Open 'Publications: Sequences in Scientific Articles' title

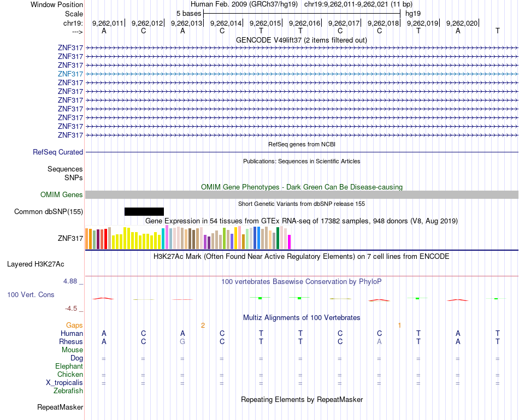[302, 161]
